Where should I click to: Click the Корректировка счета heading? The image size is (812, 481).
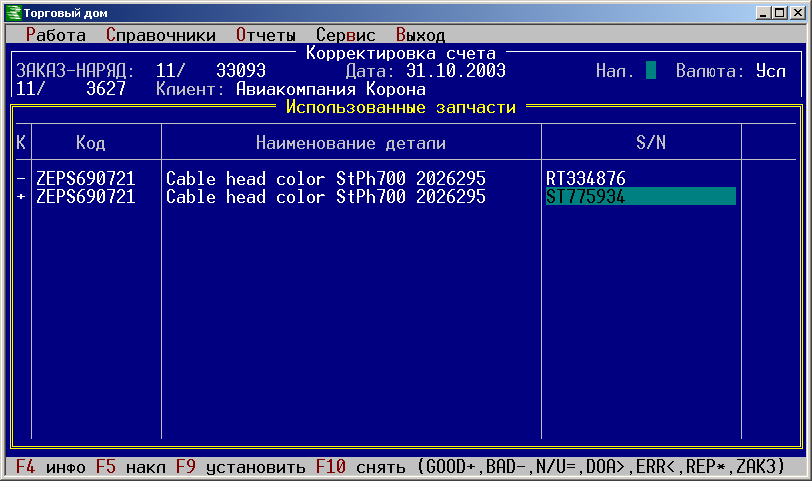[x=401, y=53]
